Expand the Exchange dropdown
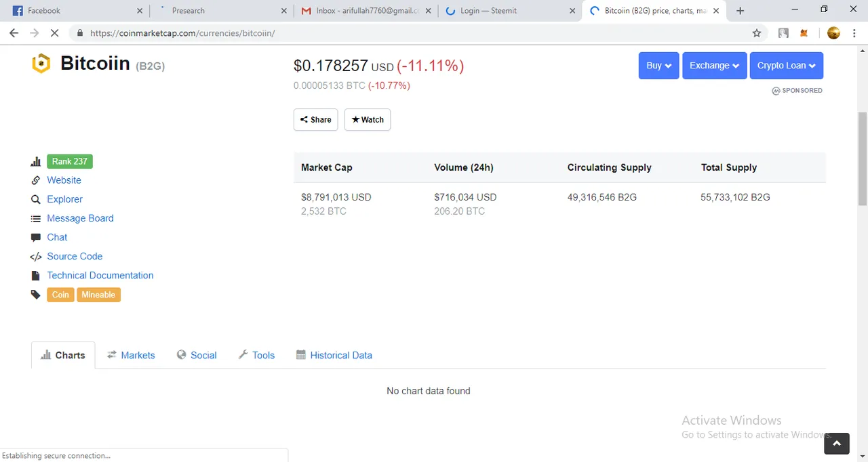The image size is (868, 462). click(x=715, y=66)
